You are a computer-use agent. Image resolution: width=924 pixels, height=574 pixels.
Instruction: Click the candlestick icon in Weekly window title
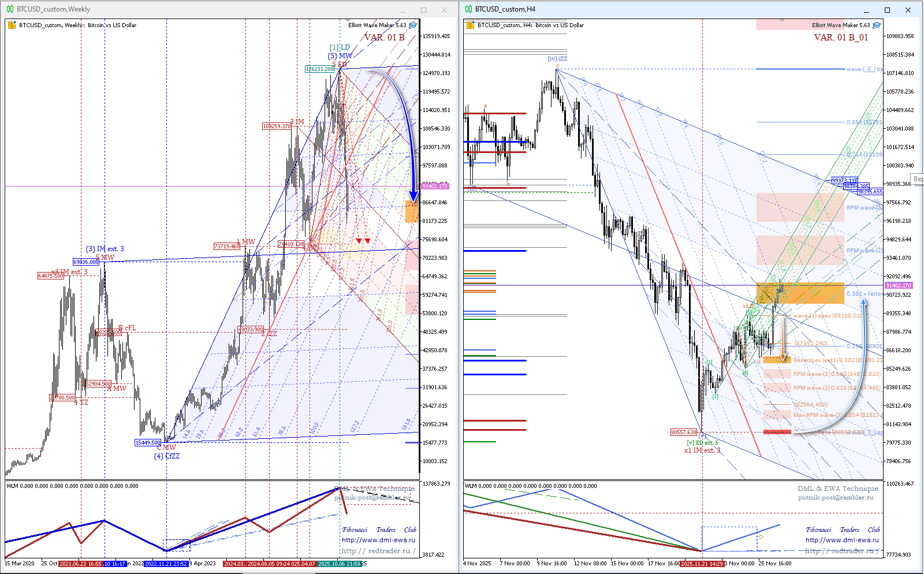tap(10, 9)
